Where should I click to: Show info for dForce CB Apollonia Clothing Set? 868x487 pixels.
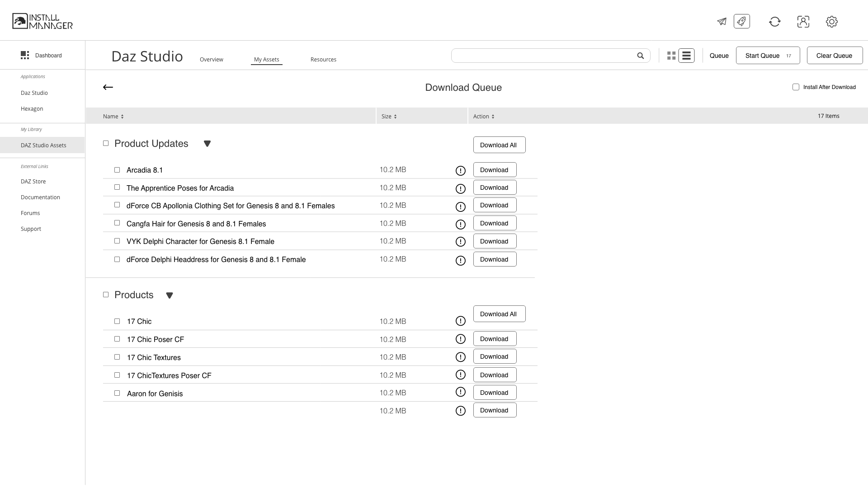(460, 207)
